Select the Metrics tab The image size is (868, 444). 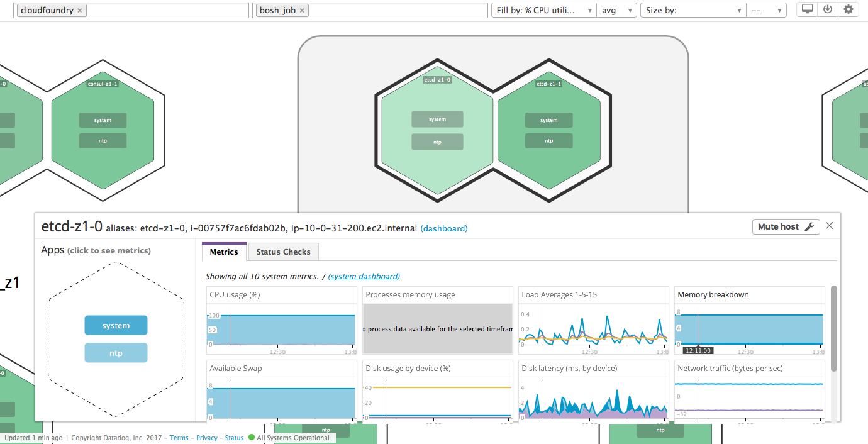point(223,252)
